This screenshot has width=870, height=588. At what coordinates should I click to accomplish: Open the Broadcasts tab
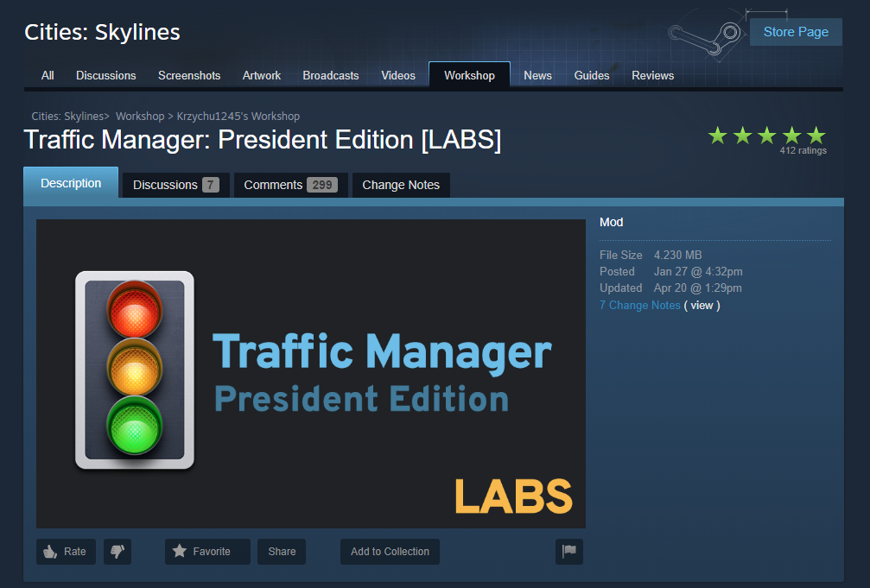pyautogui.click(x=331, y=75)
